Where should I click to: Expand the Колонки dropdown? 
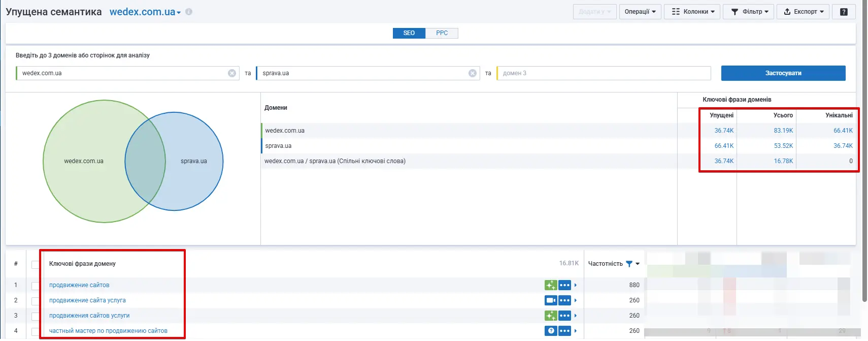(692, 12)
